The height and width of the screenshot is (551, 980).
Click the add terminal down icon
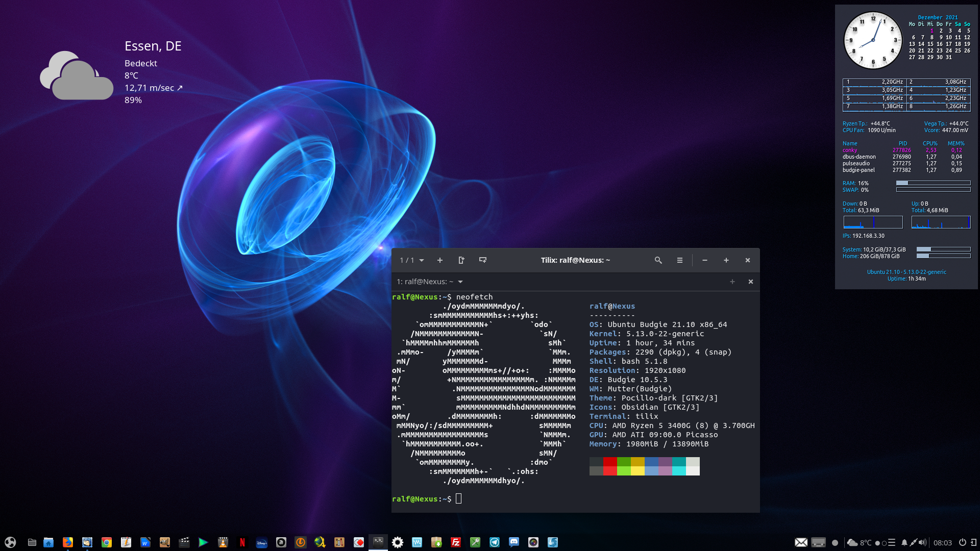tap(482, 260)
